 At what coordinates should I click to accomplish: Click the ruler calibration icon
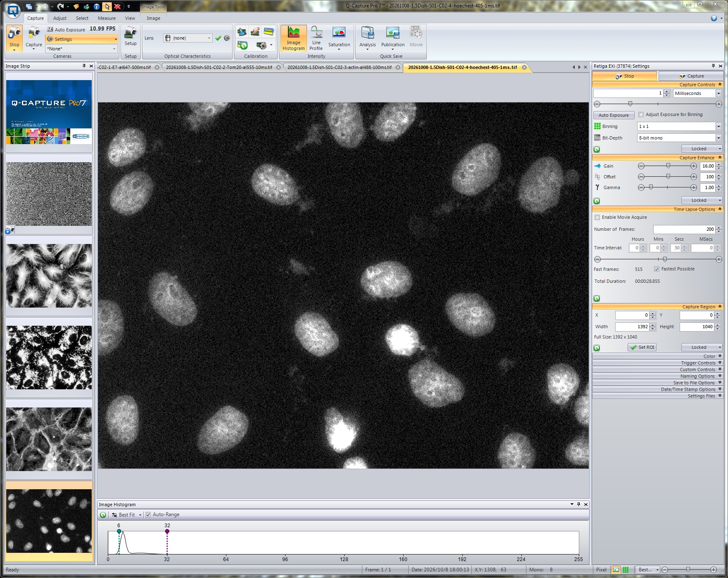269,31
